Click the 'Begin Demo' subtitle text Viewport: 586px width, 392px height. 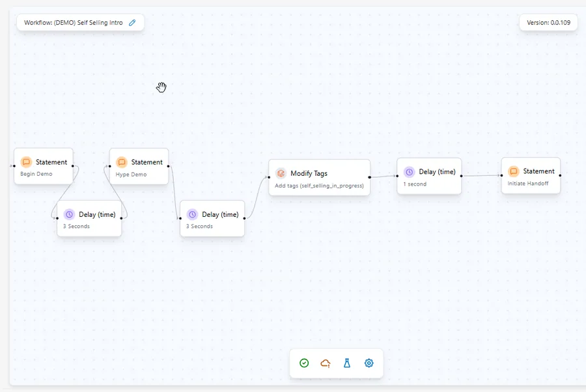36,174
